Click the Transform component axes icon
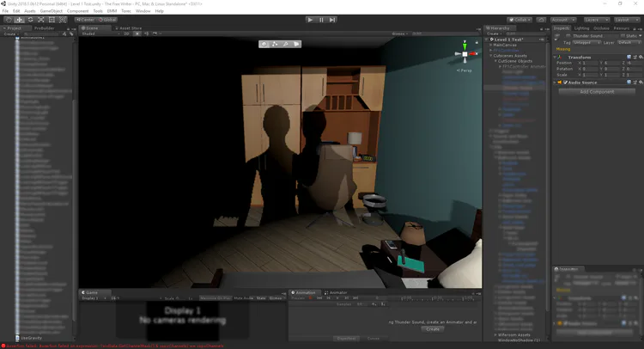Image resolution: width=644 pixels, height=349 pixels. click(x=559, y=57)
